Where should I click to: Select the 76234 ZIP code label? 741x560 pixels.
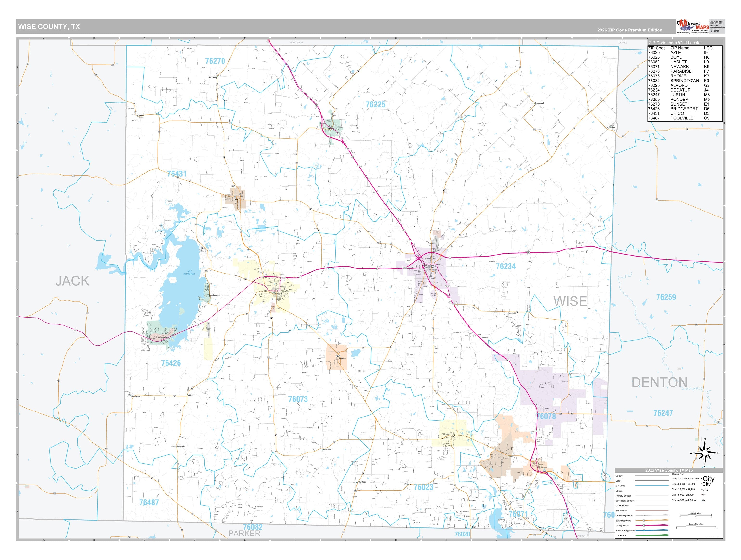[505, 267]
